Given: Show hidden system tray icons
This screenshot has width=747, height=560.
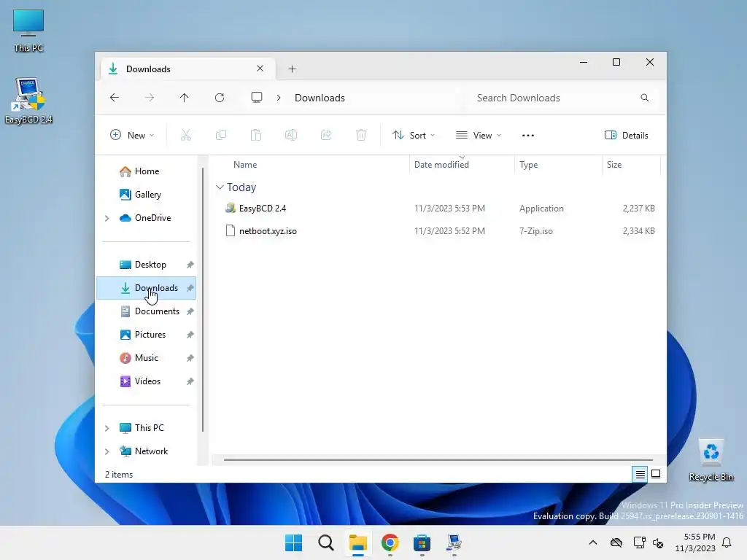Looking at the screenshot, I should tap(592, 542).
